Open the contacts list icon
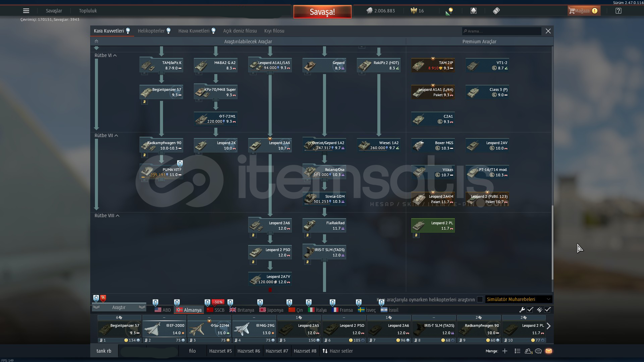 pyautogui.click(x=517, y=351)
